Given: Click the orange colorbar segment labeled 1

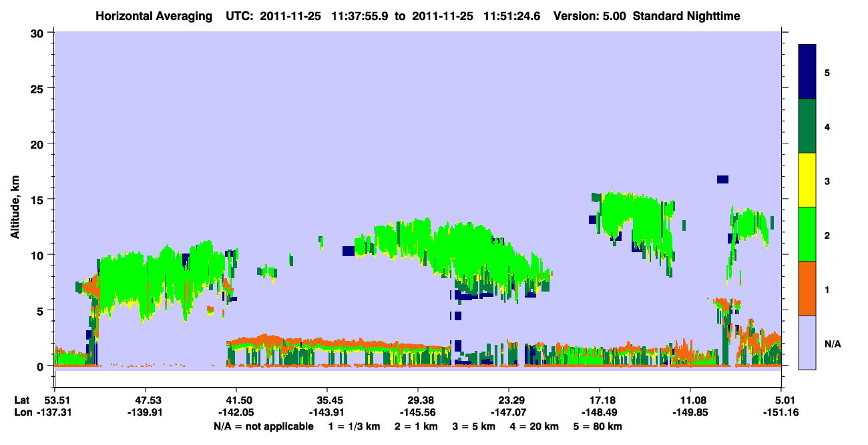Looking at the screenshot, I should (x=807, y=288).
